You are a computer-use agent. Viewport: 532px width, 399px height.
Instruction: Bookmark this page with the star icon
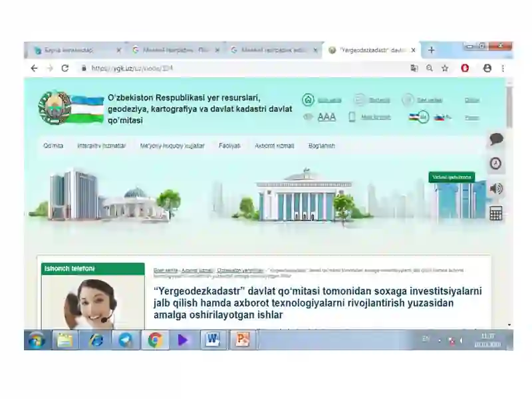point(445,68)
